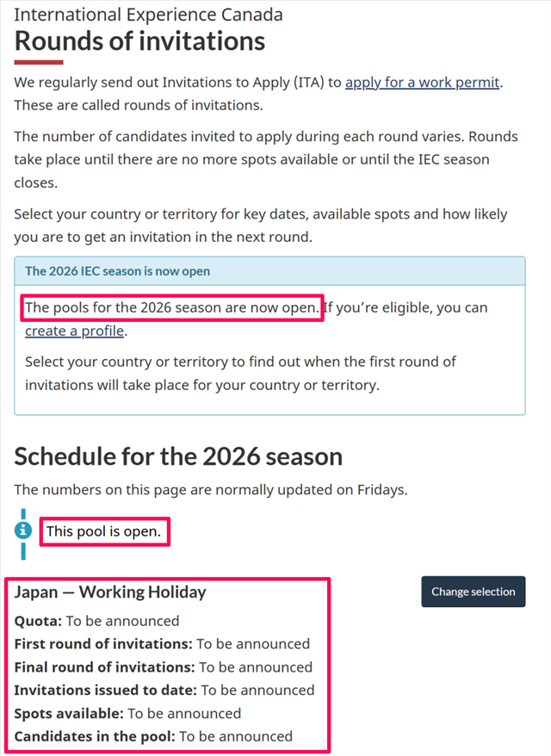Click the 'This pool is open.' notice text
The image size is (551, 756).
(104, 531)
